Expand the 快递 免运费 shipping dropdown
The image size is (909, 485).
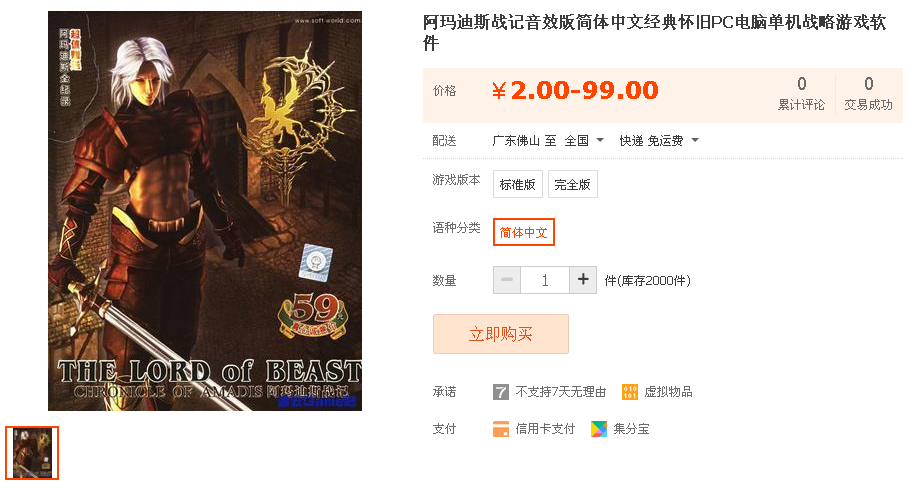pos(659,141)
